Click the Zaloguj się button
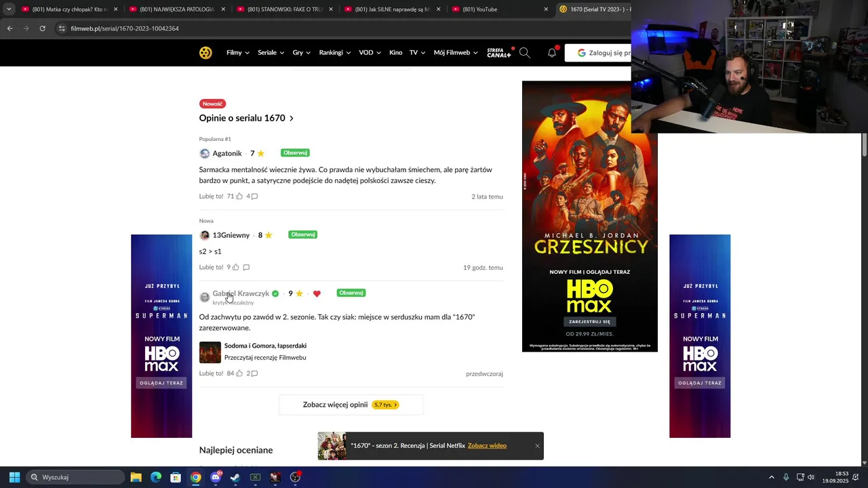This screenshot has height=488, width=868. click(599, 53)
